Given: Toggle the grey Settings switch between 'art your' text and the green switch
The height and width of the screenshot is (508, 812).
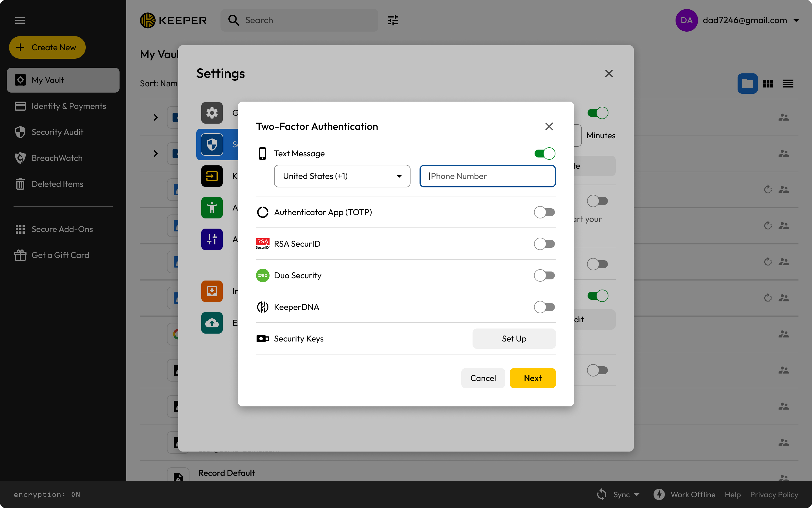Looking at the screenshot, I should point(598,264).
